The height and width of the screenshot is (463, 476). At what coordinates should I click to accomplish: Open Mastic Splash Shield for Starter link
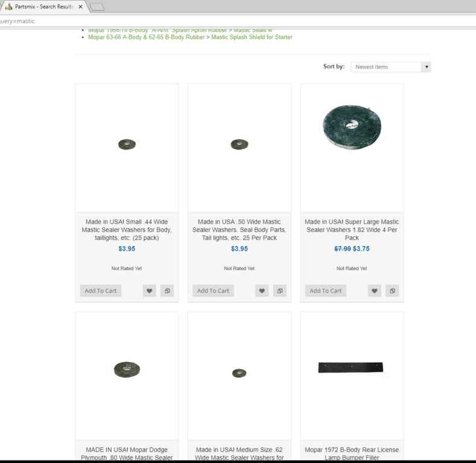[252, 37]
